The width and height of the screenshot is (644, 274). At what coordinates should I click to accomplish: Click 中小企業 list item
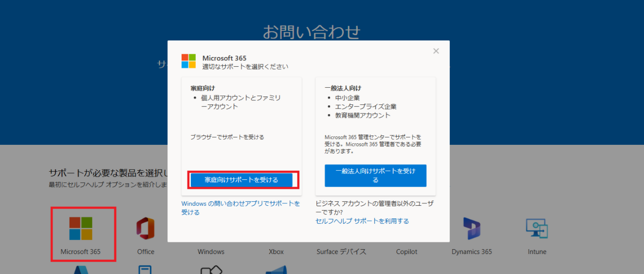coord(348,98)
